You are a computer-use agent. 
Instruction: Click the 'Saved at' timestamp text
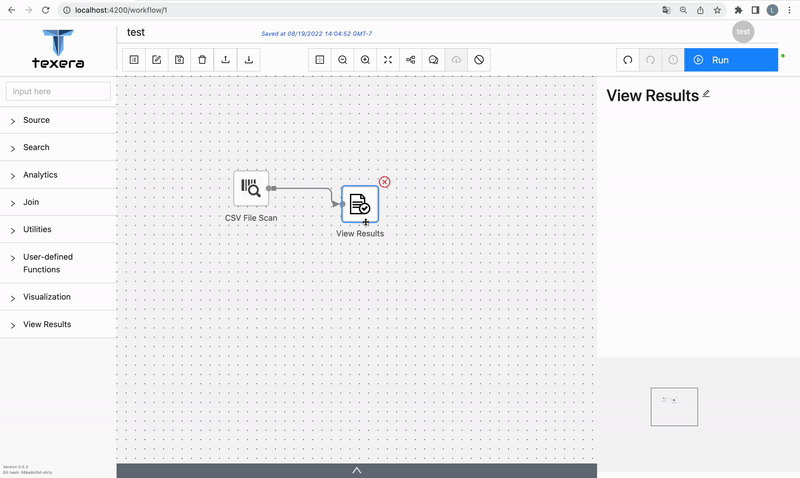316,34
